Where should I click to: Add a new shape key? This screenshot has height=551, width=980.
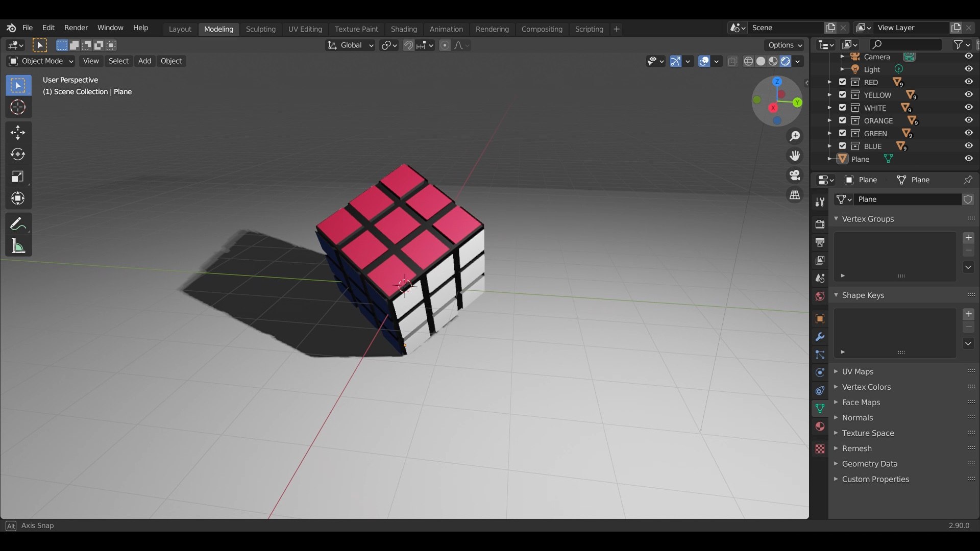click(x=968, y=314)
